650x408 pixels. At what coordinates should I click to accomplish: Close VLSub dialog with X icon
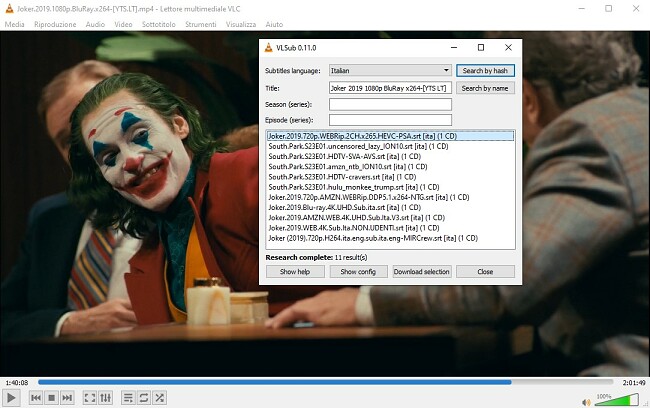click(508, 48)
